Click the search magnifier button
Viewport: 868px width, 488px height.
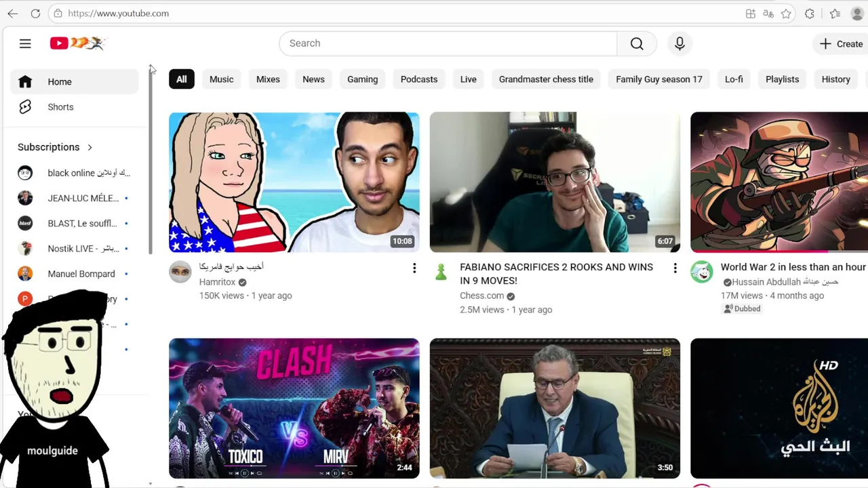tap(637, 43)
